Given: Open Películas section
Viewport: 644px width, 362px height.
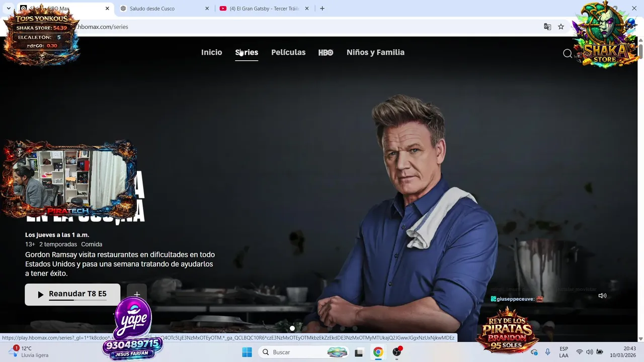Looking at the screenshot, I should point(288,52).
